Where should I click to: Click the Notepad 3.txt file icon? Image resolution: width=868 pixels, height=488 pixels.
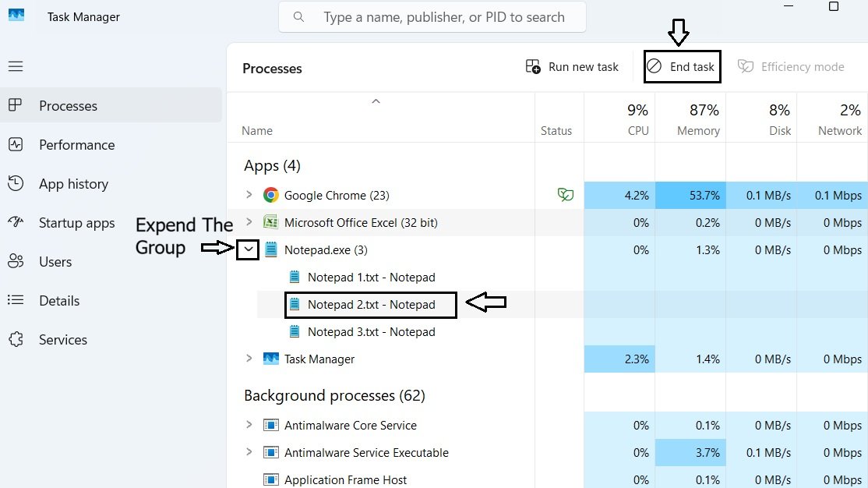tap(295, 331)
